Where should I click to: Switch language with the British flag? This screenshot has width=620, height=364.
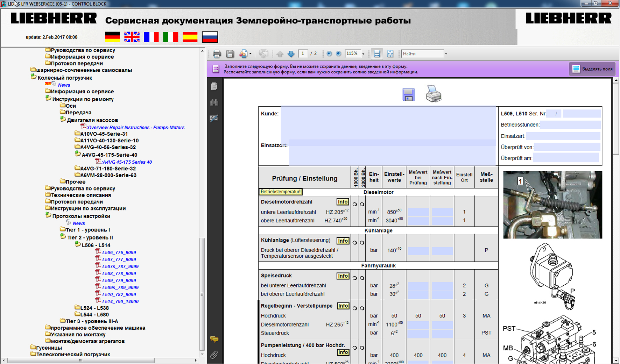point(132,37)
